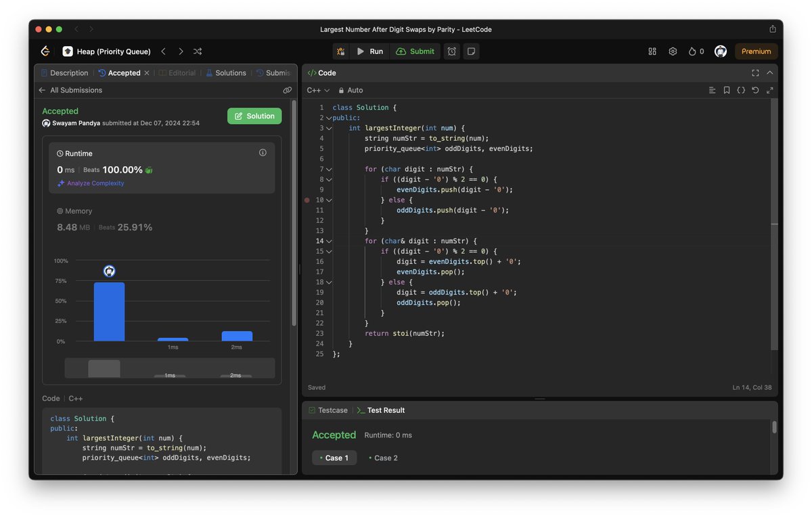Open Heap (Priority Queue) problem list
Image resolution: width=812 pixels, height=518 pixels.
(x=107, y=51)
